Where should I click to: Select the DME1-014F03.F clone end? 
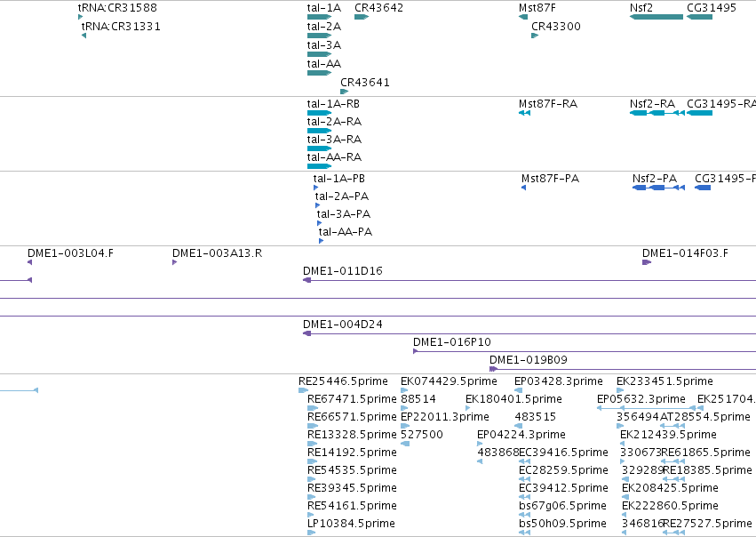(x=647, y=262)
